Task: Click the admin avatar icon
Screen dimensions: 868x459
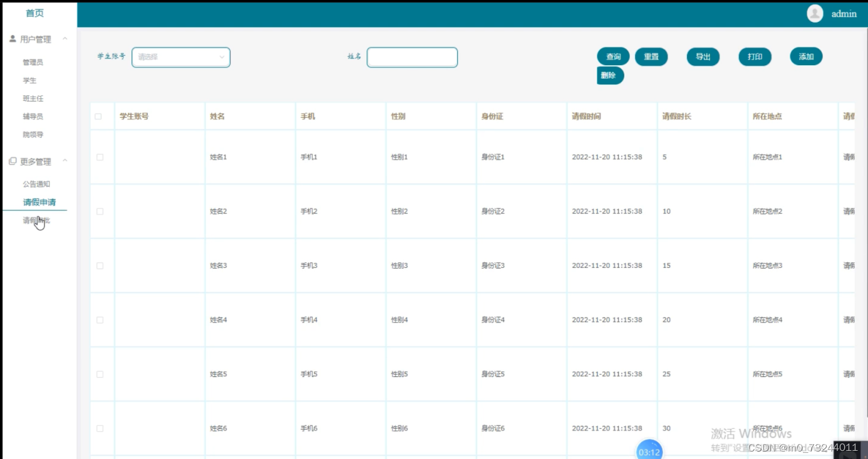Action: (815, 14)
